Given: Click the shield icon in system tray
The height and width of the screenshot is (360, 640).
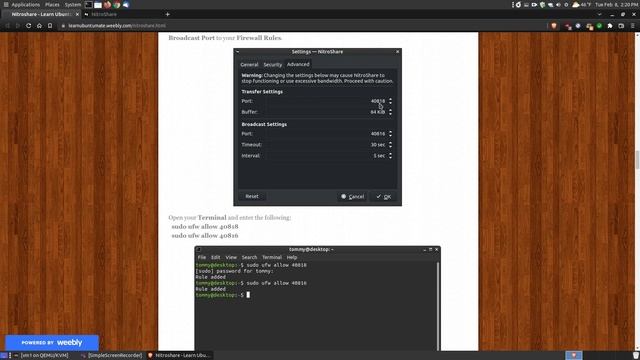Looking at the screenshot, I should [542, 4].
